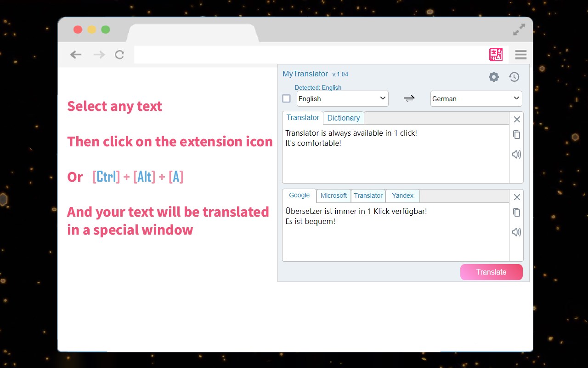Select the open browser tab

[x=192, y=33]
